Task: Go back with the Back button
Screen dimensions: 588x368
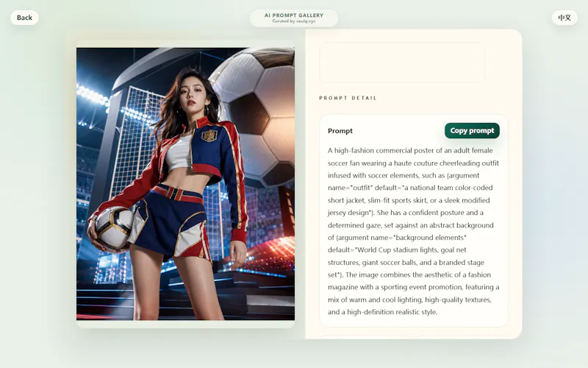Action: (x=24, y=18)
